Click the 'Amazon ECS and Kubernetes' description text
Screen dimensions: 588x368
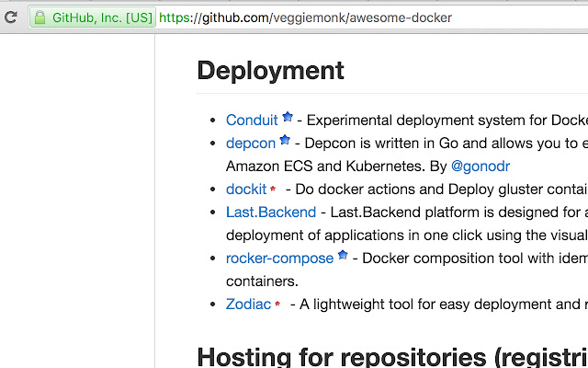pyautogui.click(x=335, y=166)
